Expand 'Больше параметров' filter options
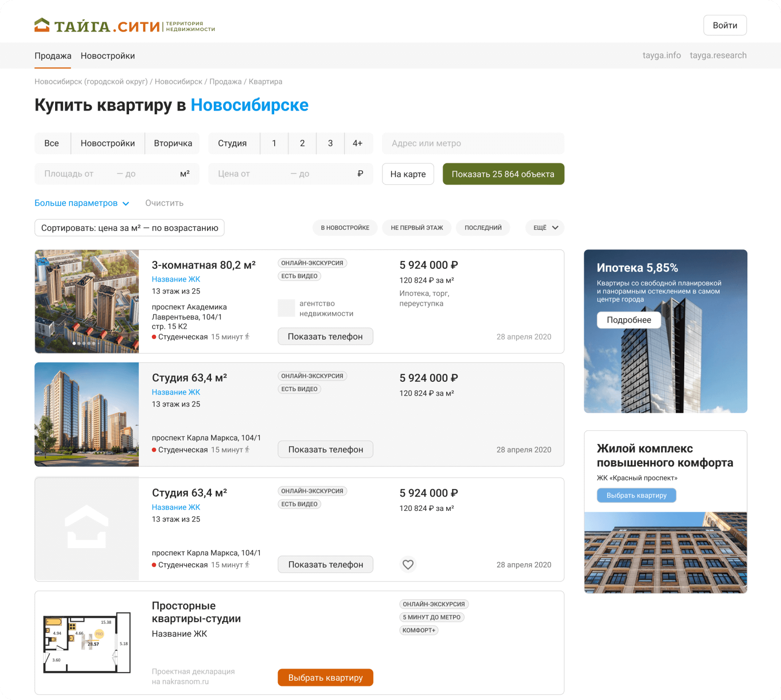The image size is (781, 700). 82,203
